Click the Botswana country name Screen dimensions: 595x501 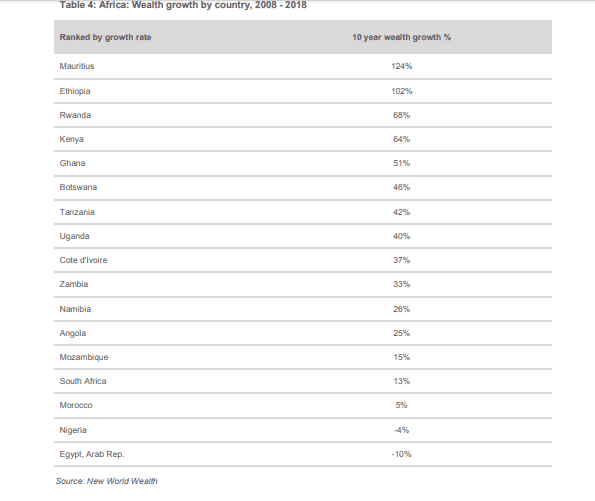78,187
